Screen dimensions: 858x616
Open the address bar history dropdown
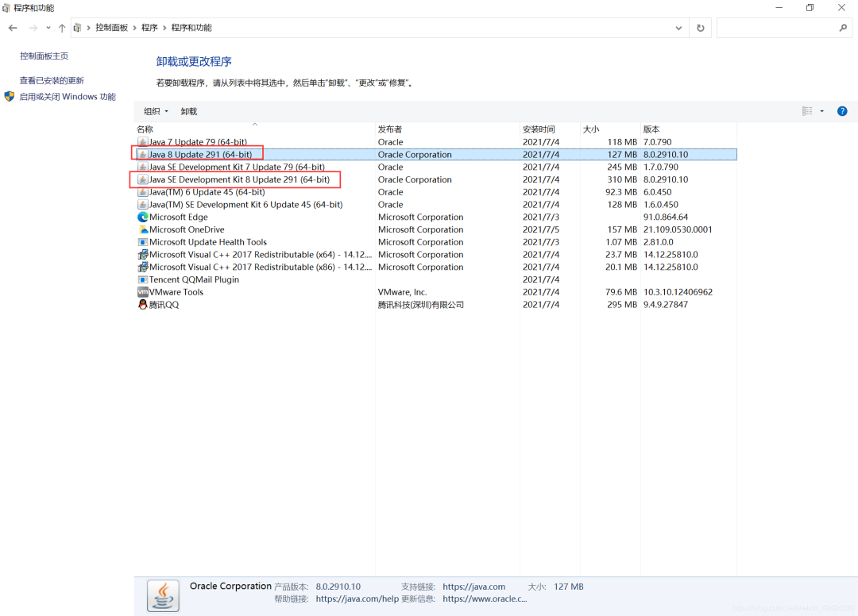coord(678,28)
